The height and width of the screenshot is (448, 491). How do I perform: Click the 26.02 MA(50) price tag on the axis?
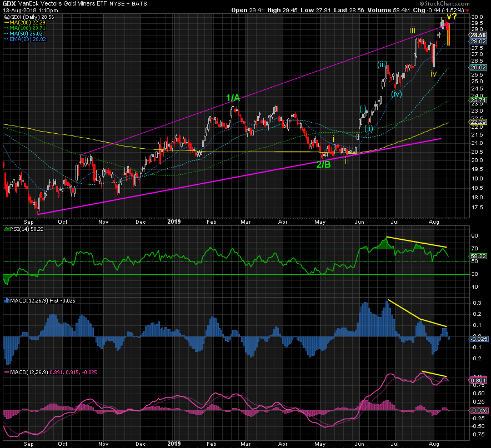[478, 68]
